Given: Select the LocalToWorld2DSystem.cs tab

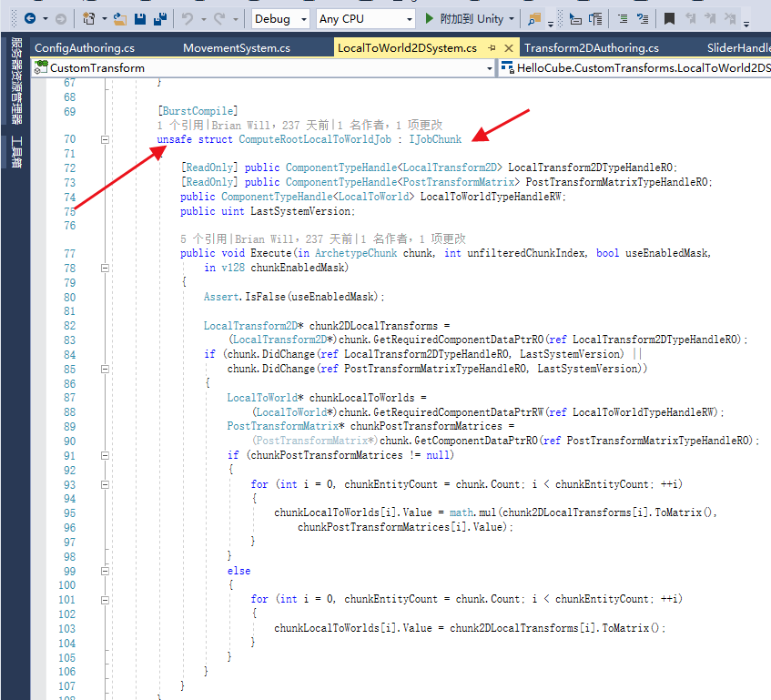Looking at the screenshot, I should pyautogui.click(x=407, y=47).
